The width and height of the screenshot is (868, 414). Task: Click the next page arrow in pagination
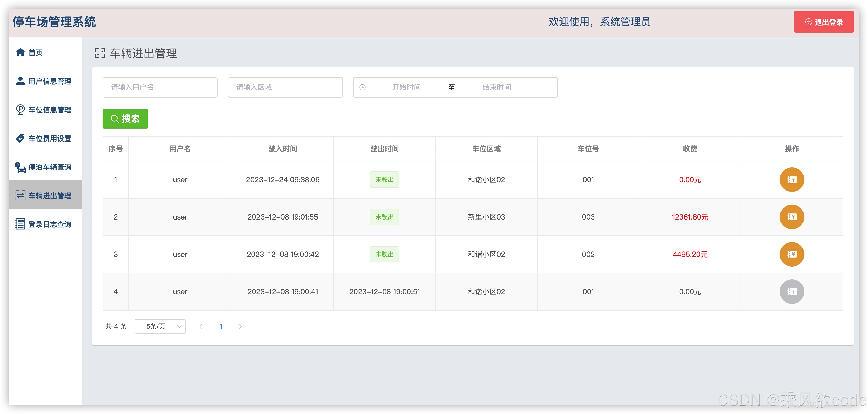pyautogui.click(x=240, y=326)
